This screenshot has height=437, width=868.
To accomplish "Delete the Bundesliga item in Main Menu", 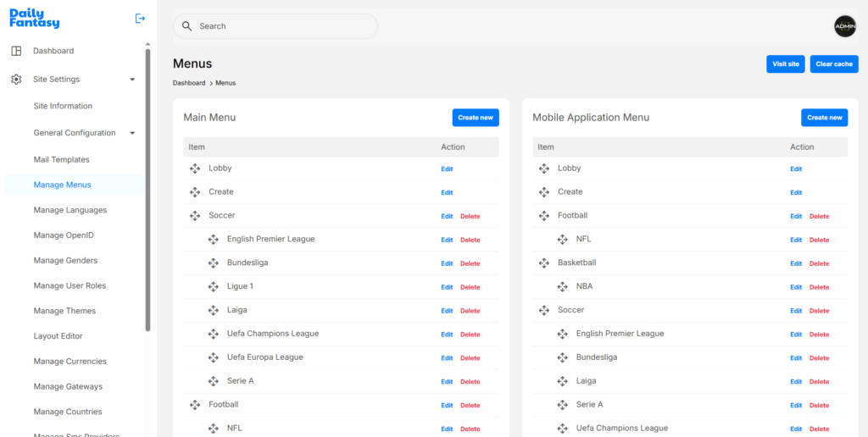I will (470, 263).
